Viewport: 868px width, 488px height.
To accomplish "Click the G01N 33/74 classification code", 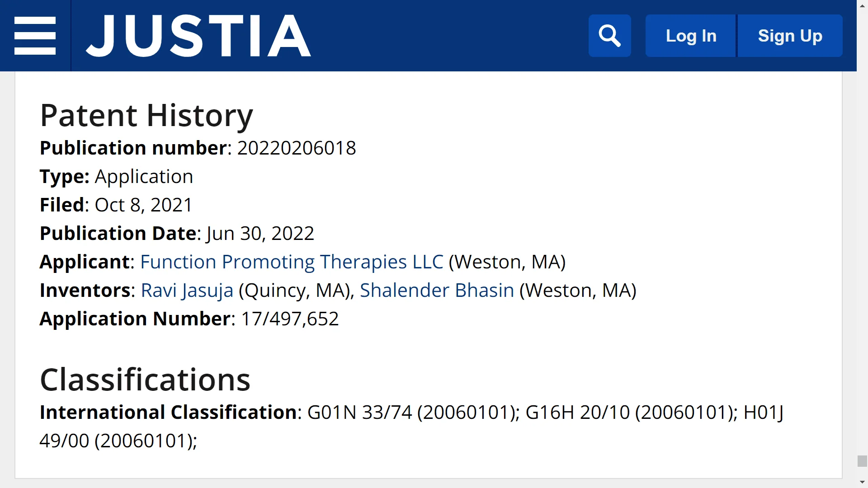I will click(359, 413).
